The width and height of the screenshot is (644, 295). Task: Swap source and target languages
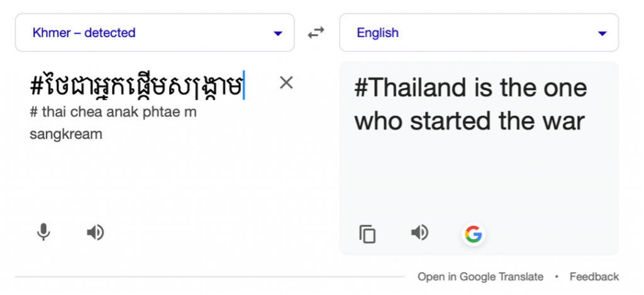click(316, 33)
